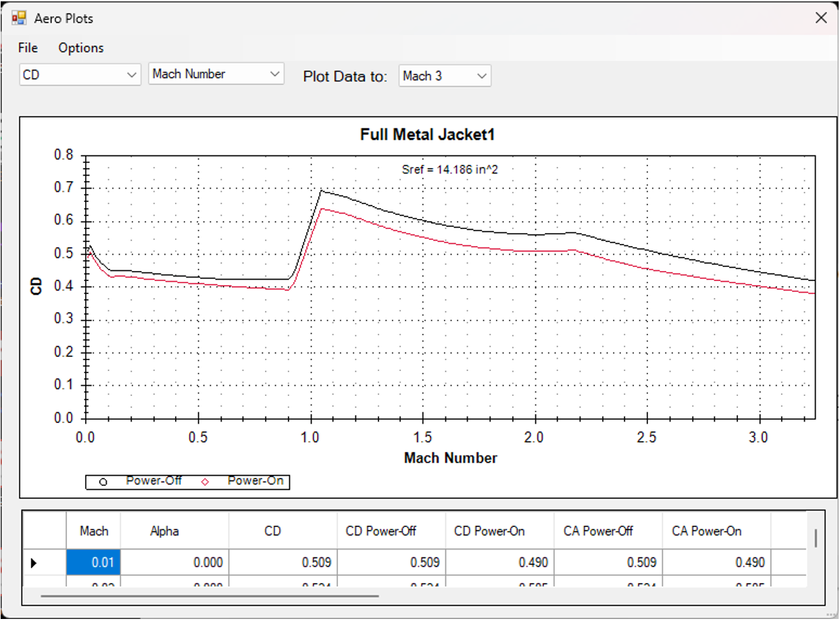Open the Options menu
The image size is (840, 621).
(81, 48)
